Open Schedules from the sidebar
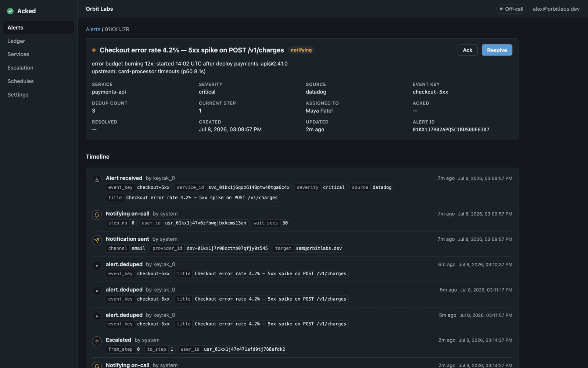 [39, 81]
